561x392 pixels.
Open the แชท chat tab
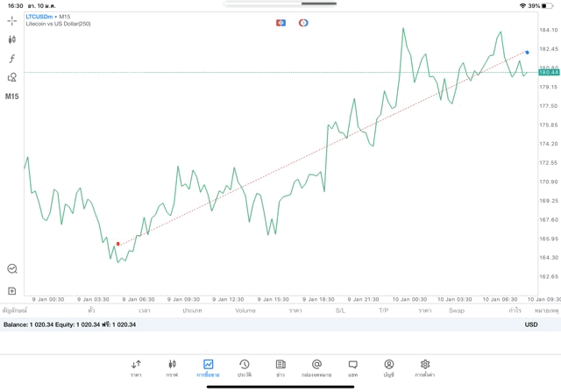click(352, 367)
